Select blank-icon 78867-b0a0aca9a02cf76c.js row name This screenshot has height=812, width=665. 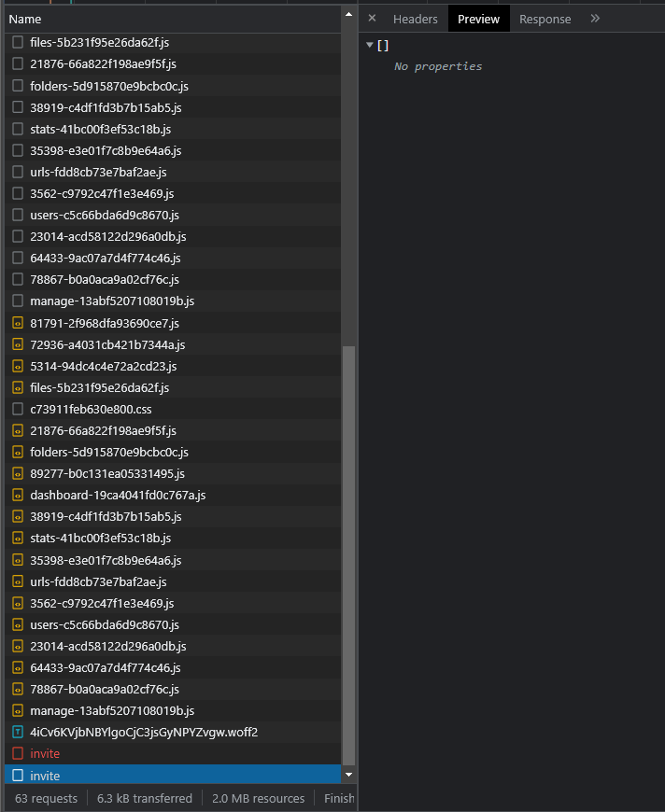(x=105, y=280)
